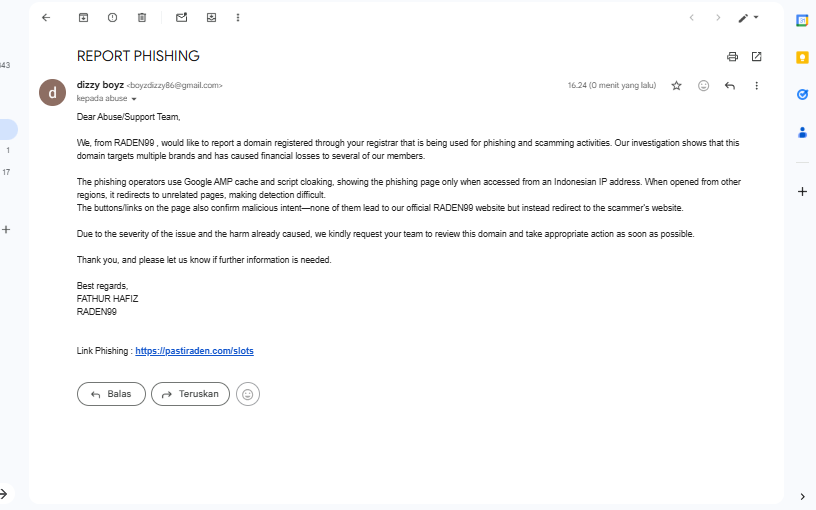
Task: Click the Teruskan forward button
Action: (x=190, y=394)
